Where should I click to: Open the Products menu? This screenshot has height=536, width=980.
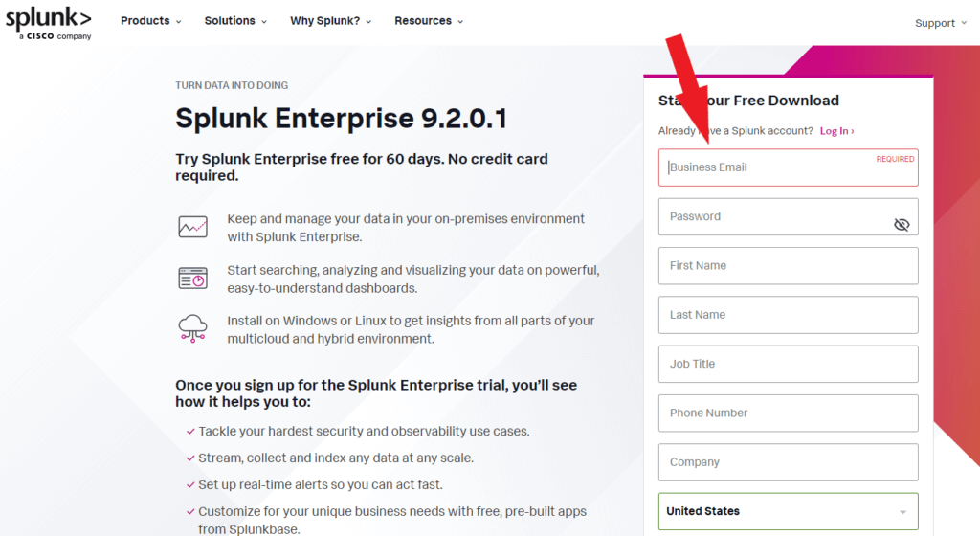click(150, 21)
